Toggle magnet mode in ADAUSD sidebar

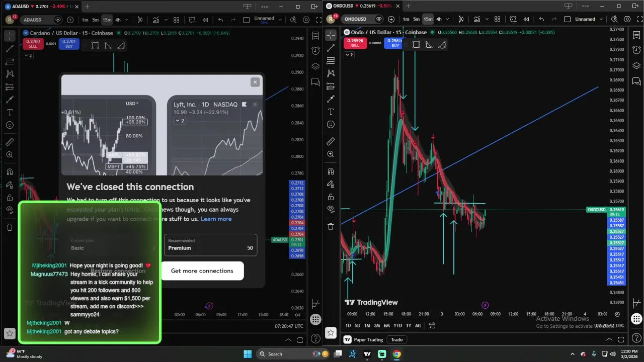tap(10, 172)
